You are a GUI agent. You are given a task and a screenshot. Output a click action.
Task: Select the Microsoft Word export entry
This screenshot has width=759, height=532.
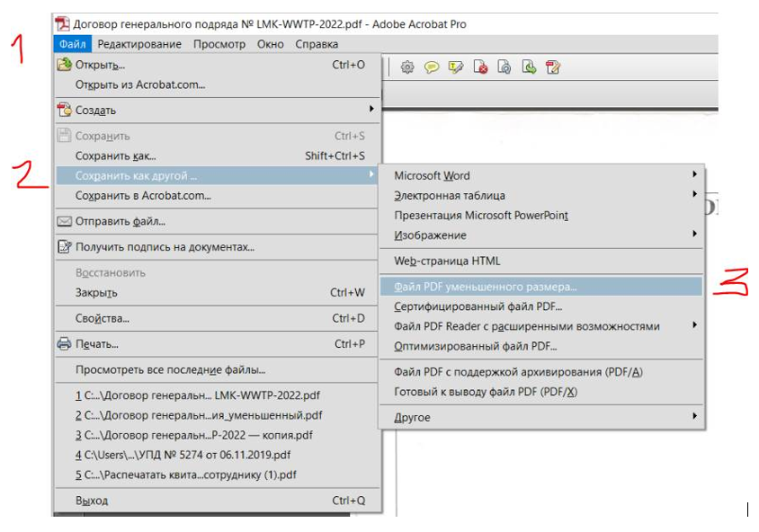pyautogui.click(x=541, y=175)
